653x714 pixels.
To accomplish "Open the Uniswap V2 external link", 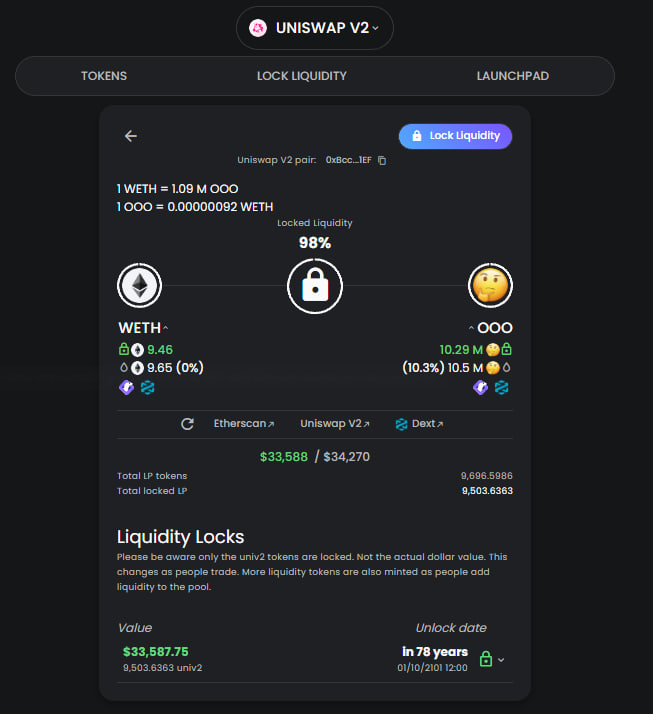I will tap(335, 423).
